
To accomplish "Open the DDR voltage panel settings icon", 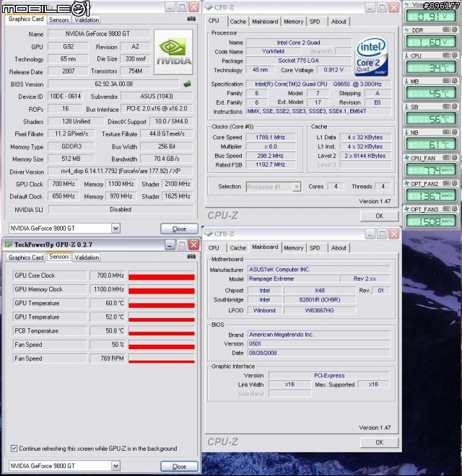I will (447, 30).
